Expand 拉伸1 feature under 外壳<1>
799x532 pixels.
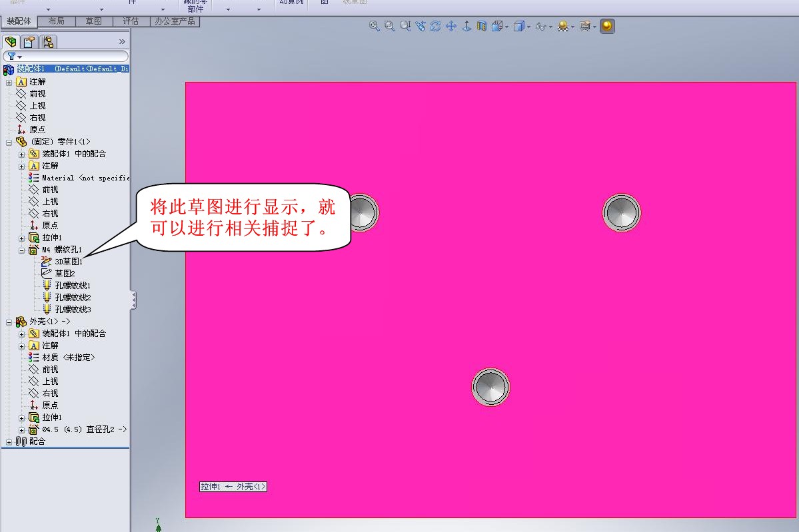(x=21, y=418)
